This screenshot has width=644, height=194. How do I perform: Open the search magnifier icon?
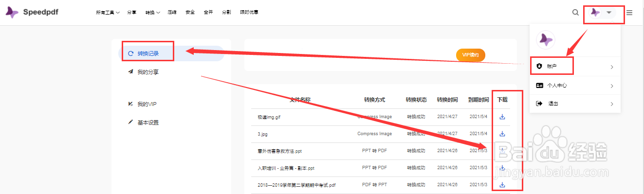575,13
